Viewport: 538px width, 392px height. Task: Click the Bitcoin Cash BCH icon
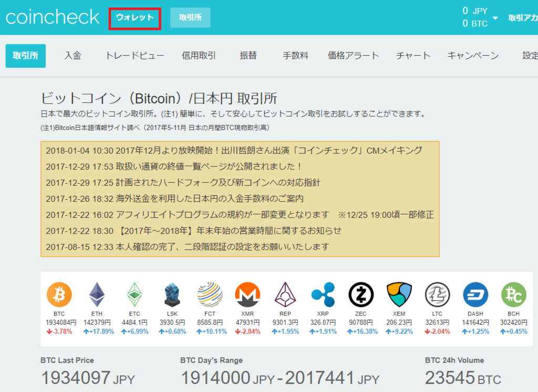pos(514,295)
